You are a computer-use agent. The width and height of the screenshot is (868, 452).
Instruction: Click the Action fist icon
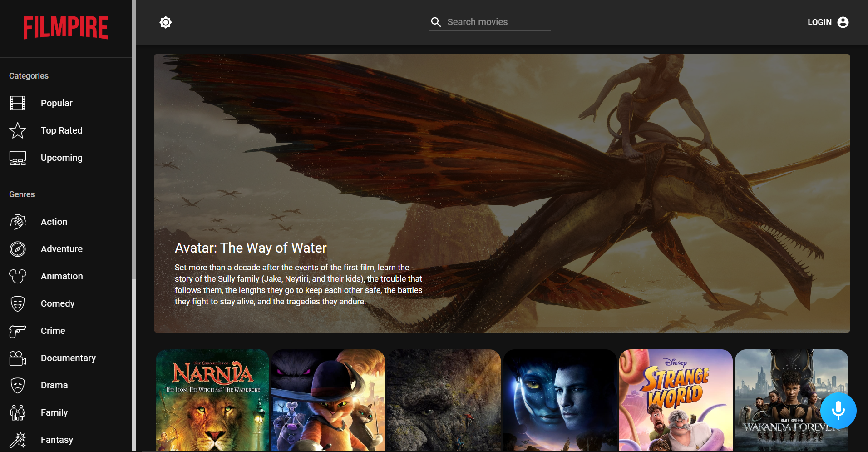click(18, 222)
